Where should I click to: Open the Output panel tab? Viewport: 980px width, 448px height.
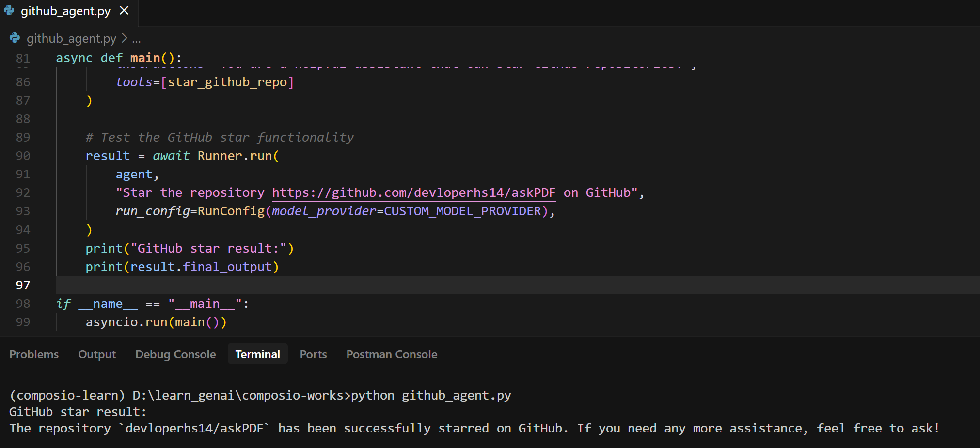(97, 354)
